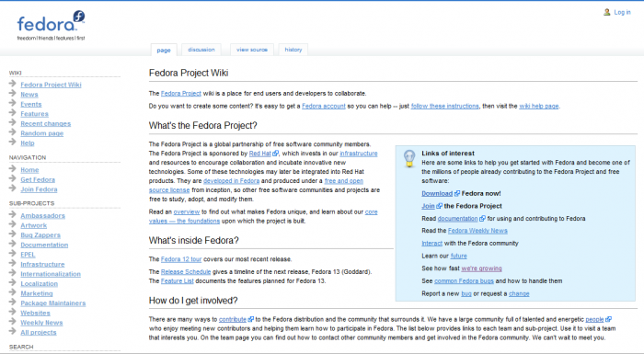Viewport: 644px width, 354px height.
Task: Open the wiki help page link
Action: 539,106
